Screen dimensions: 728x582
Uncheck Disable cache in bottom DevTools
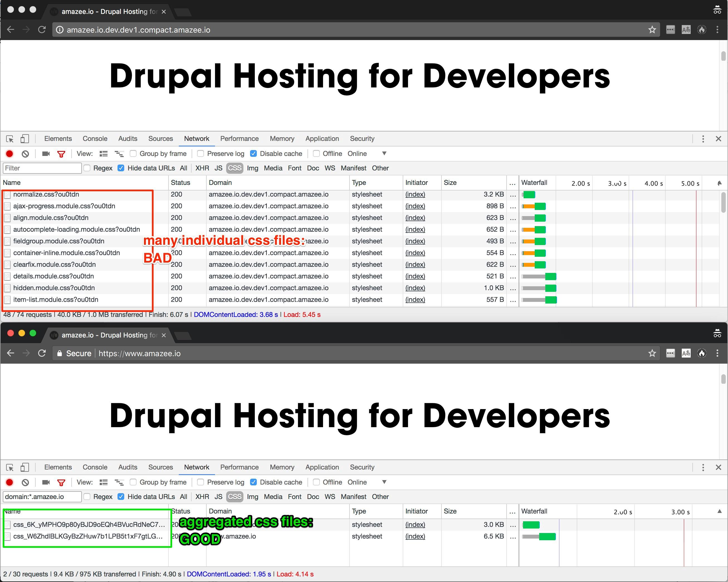pos(253,482)
